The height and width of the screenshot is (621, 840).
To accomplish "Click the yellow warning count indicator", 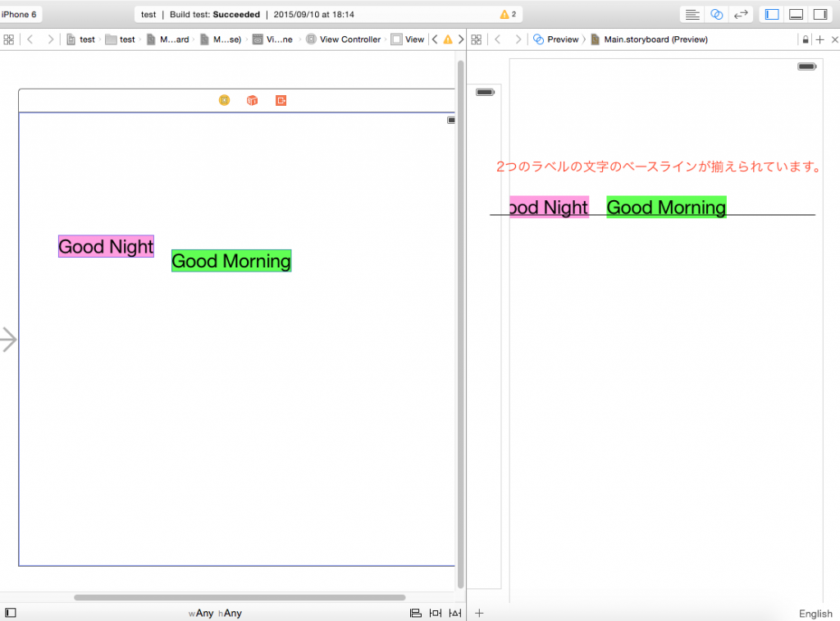I will (508, 15).
